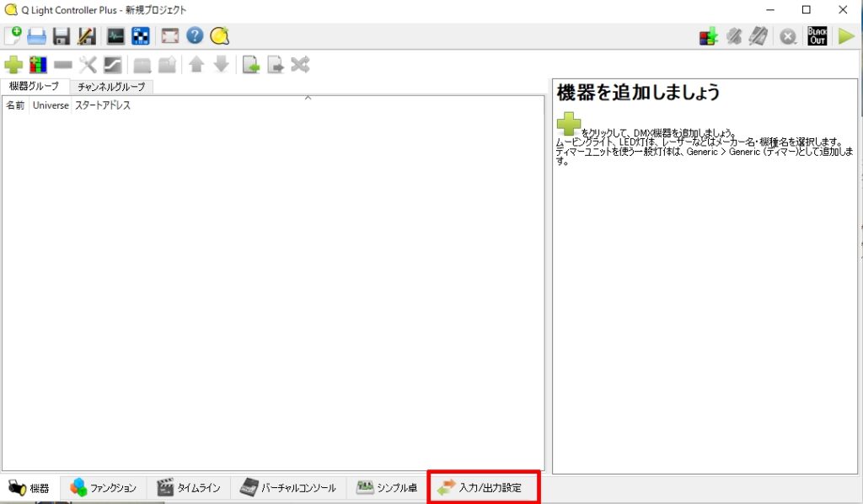Image resolution: width=863 pixels, height=504 pixels.
Task: Open channel fade configuration
Action: tap(113, 65)
